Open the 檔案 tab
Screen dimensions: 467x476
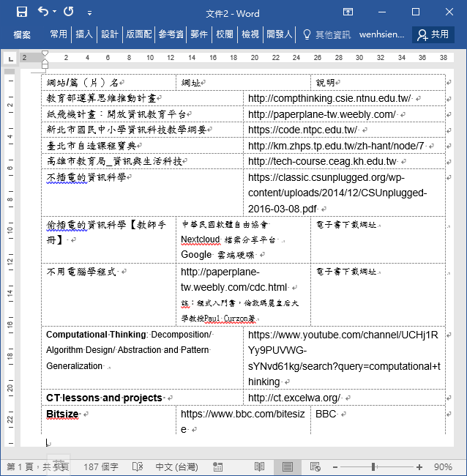(x=22, y=34)
